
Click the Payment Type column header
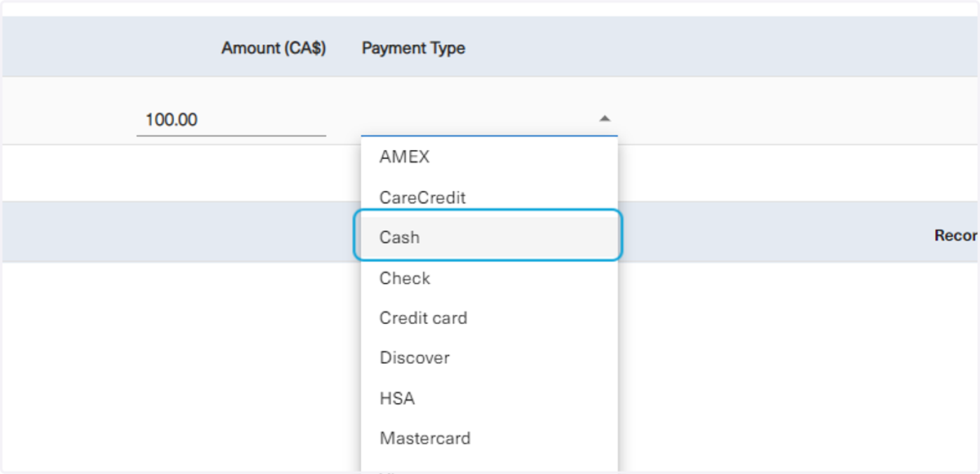(x=413, y=48)
